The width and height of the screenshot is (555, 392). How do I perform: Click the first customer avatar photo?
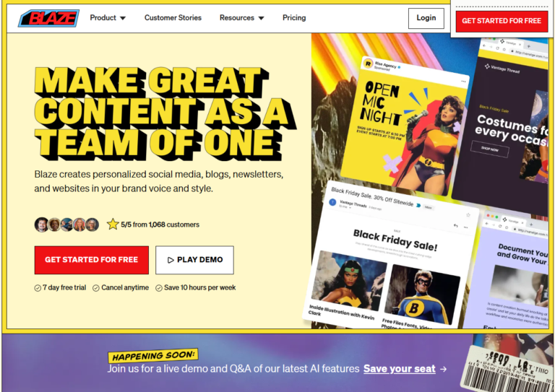pos(41,225)
